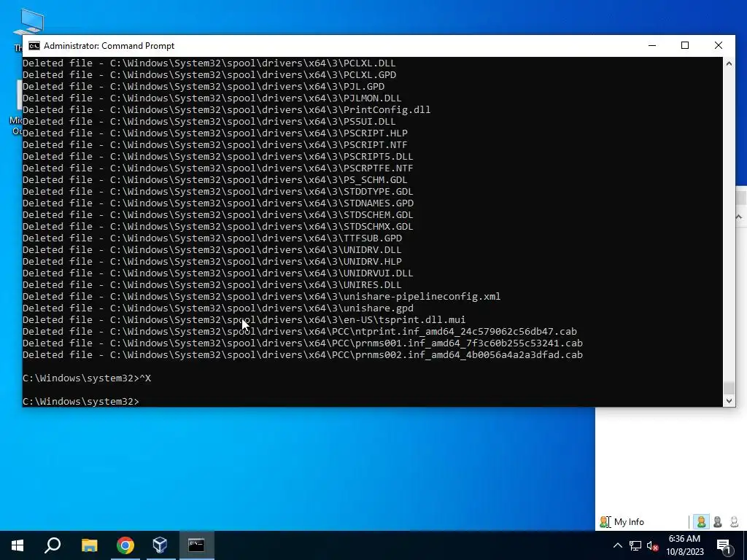This screenshot has width=747, height=560.
Task: Open Google Chrome from the taskbar
Action: tap(125, 545)
